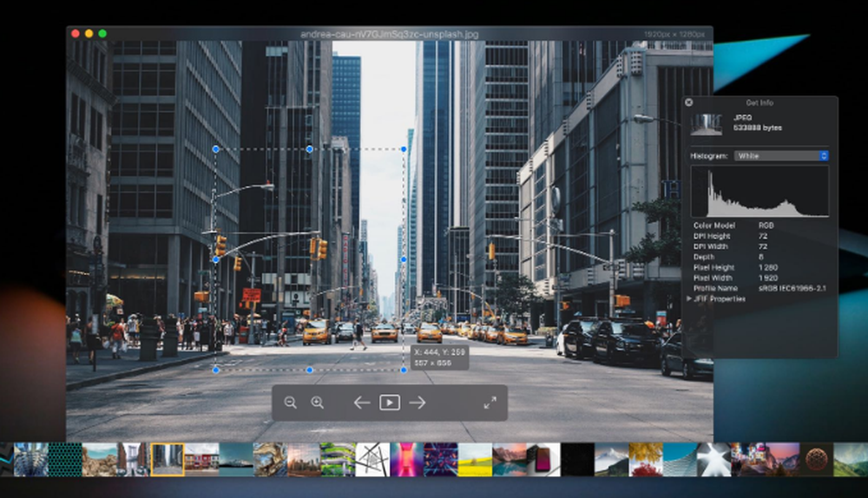Screen dimensions: 868x498
Task: Click the bottom-left corner handle of the selection
Action: (216, 370)
